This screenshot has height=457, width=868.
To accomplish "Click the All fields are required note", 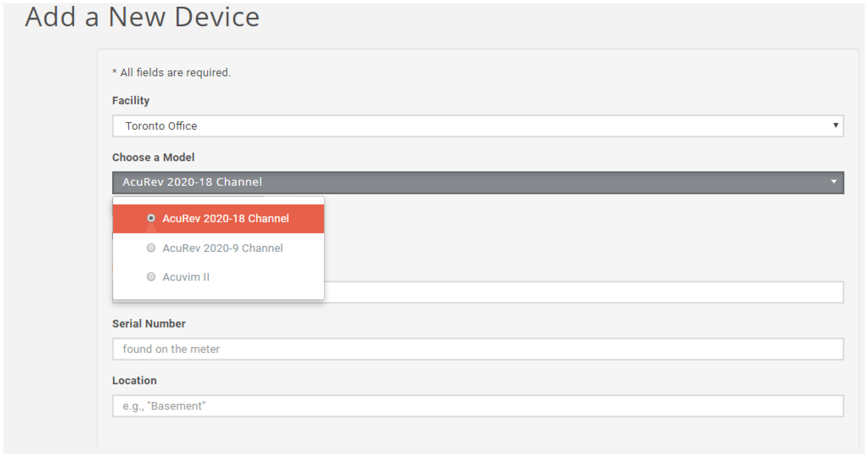I will 172,73.
